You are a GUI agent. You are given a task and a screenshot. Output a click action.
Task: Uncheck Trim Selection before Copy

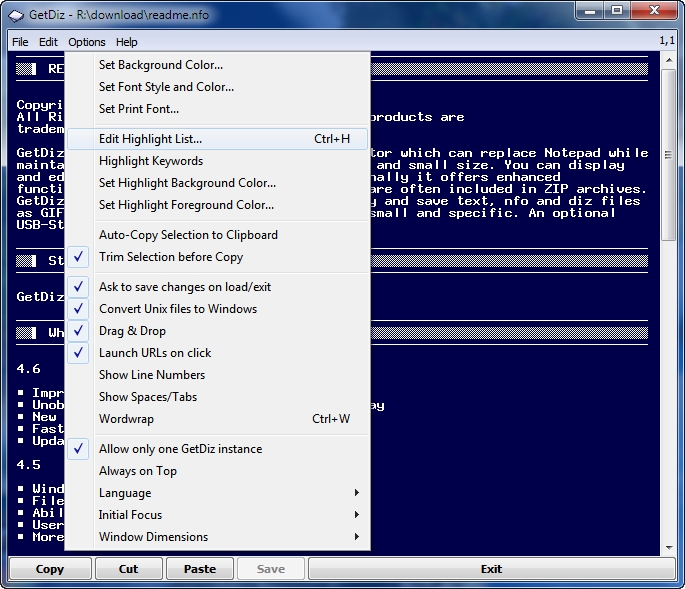[x=170, y=257]
